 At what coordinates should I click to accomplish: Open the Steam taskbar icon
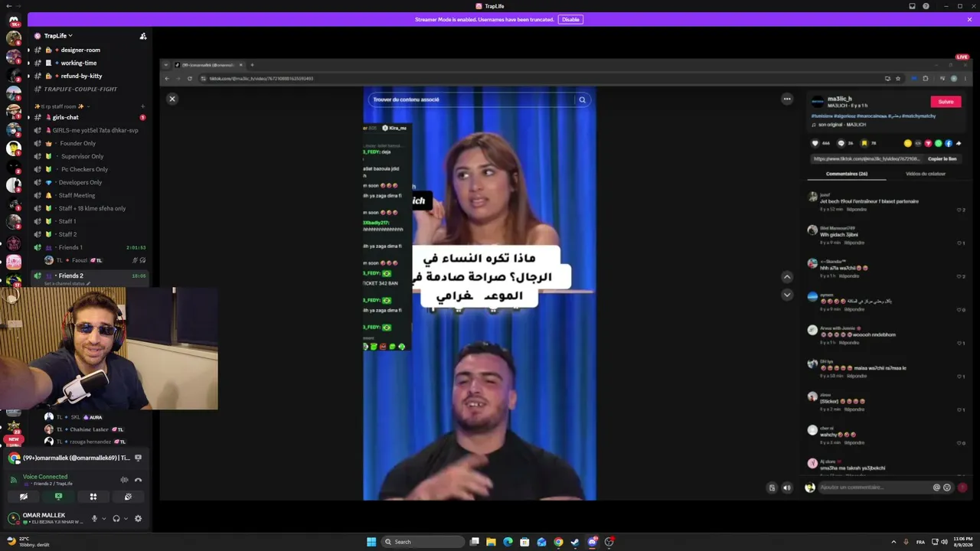[x=575, y=542]
